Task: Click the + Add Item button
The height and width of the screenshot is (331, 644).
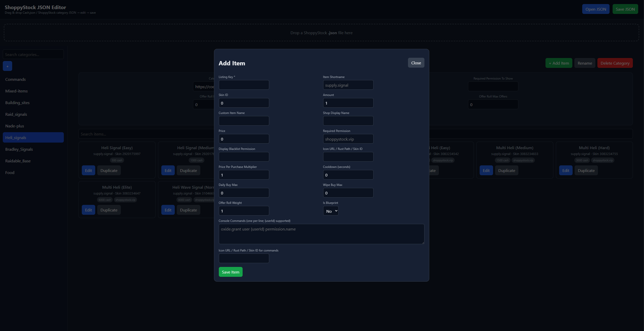Action: click(x=559, y=63)
